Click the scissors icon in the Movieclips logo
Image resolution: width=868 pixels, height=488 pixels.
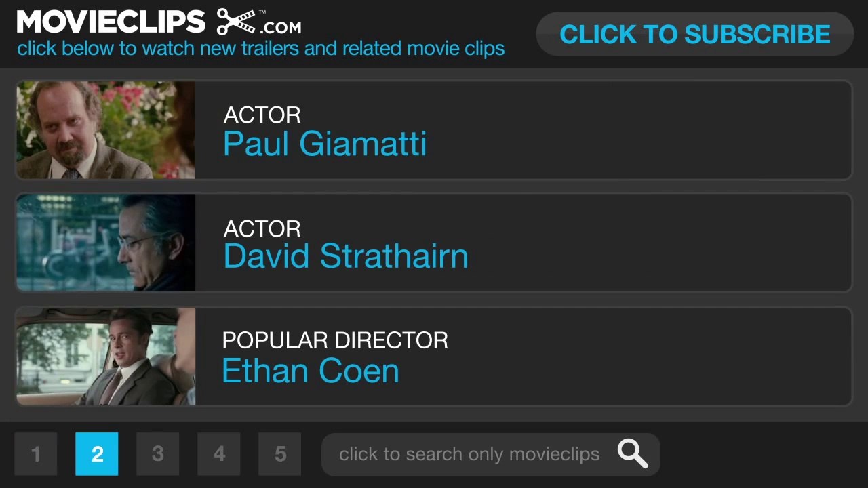coord(236,22)
